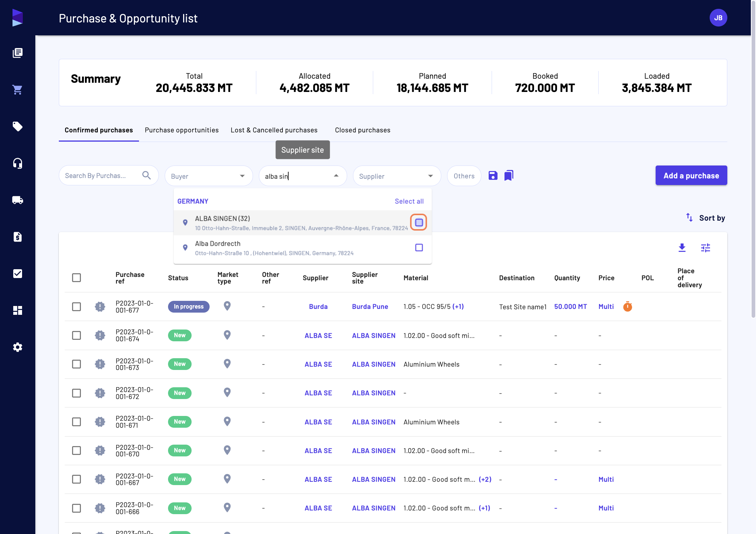This screenshot has height=534, width=756.
Task: Open the price tag sidebar icon
Action: 17,126
